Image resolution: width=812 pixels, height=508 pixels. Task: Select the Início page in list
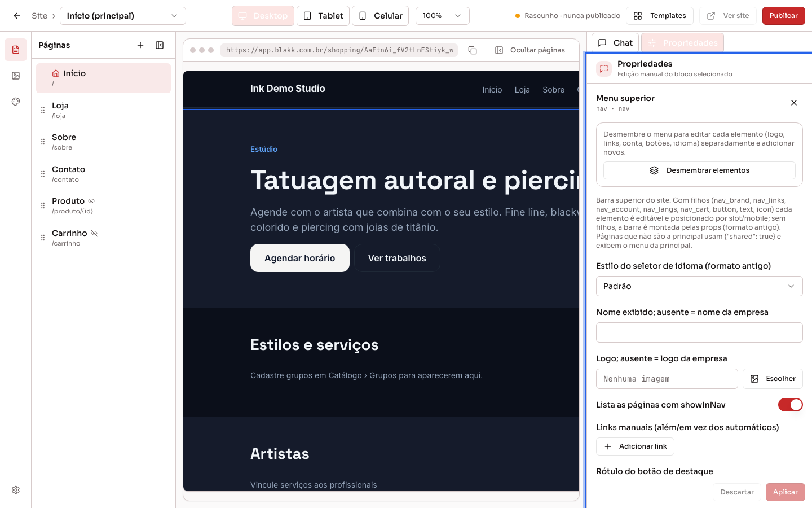coord(103,78)
